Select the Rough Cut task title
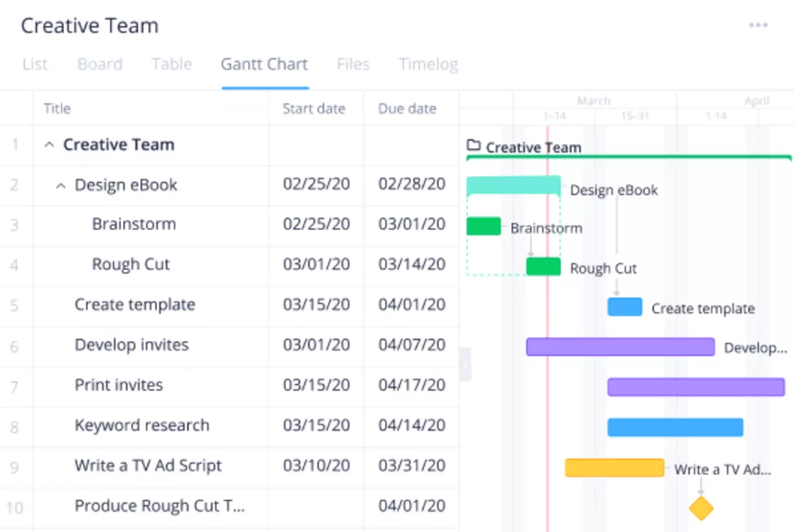Screen dimensions: 794x532 click(x=131, y=265)
